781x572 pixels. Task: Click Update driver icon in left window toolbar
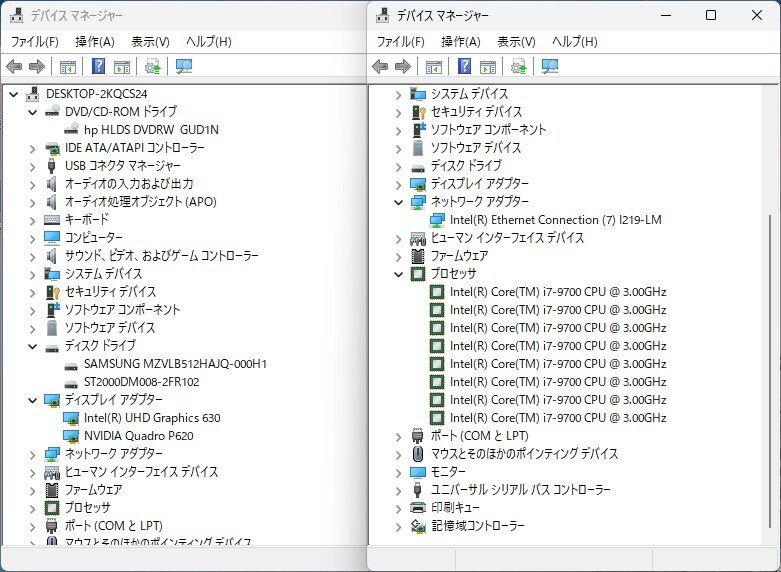click(152, 66)
